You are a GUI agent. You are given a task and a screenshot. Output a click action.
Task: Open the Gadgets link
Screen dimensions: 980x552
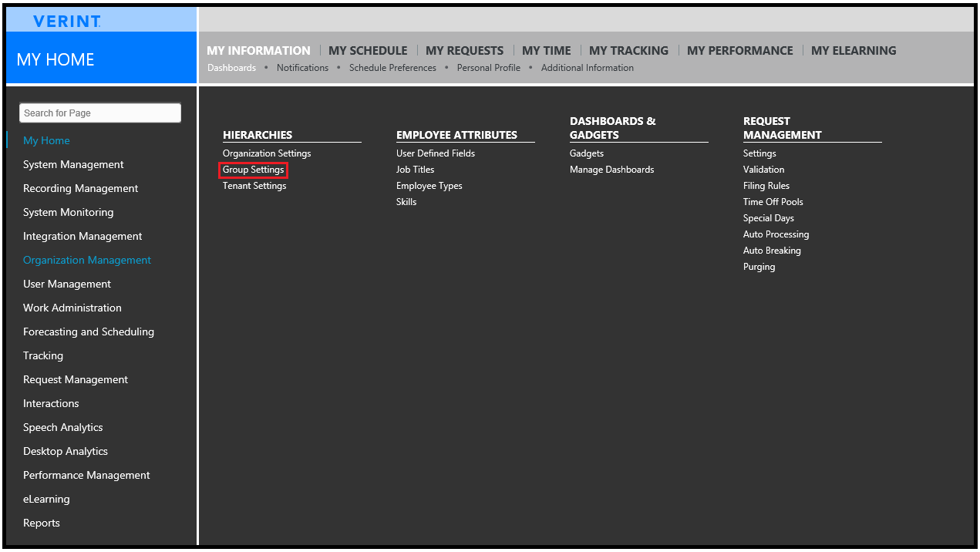[x=587, y=153]
